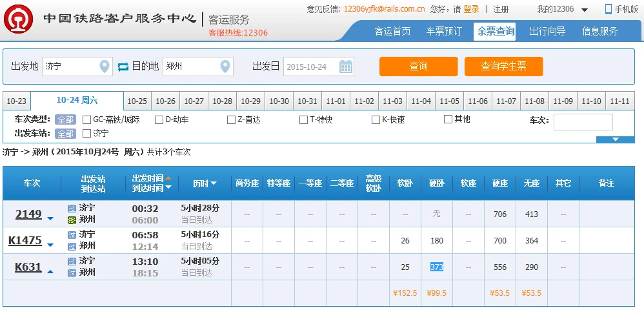644x310 pixels.
Task: Click 过 icon beside 郑州 in K631 row
Action: point(72,273)
